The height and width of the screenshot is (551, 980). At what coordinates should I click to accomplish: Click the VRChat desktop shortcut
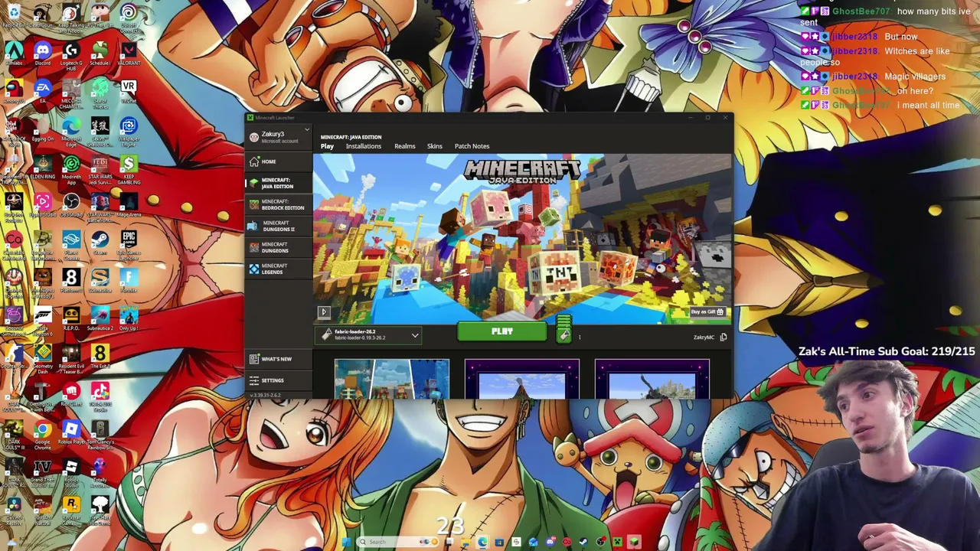tap(129, 92)
